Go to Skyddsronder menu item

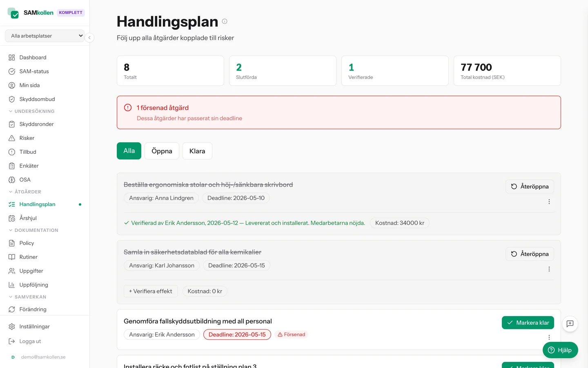point(45,124)
